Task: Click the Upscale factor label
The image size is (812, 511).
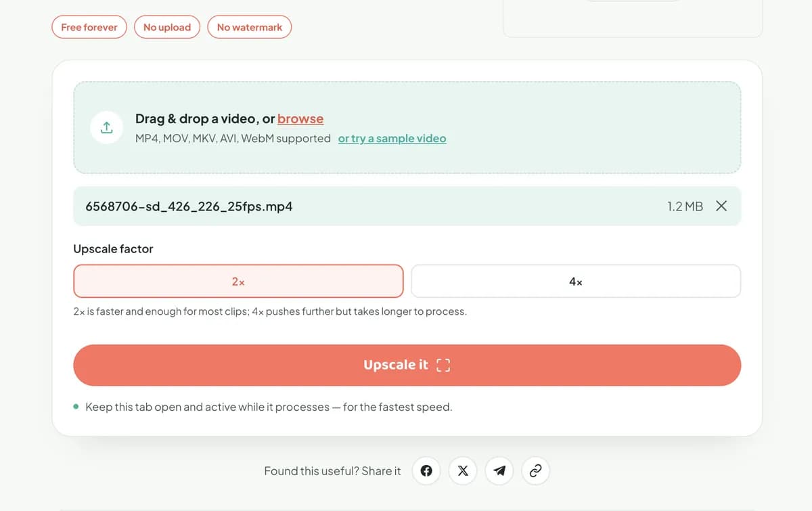Action: click(113, 248)
